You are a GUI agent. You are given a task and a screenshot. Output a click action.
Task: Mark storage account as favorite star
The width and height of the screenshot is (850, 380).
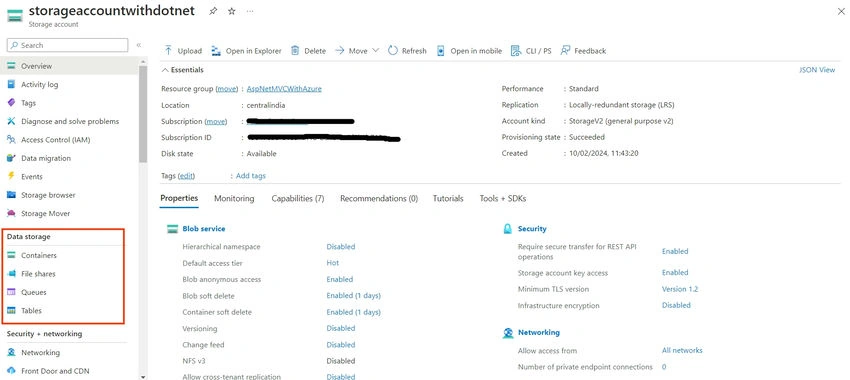pyautogui.click(x=231, y=11)
